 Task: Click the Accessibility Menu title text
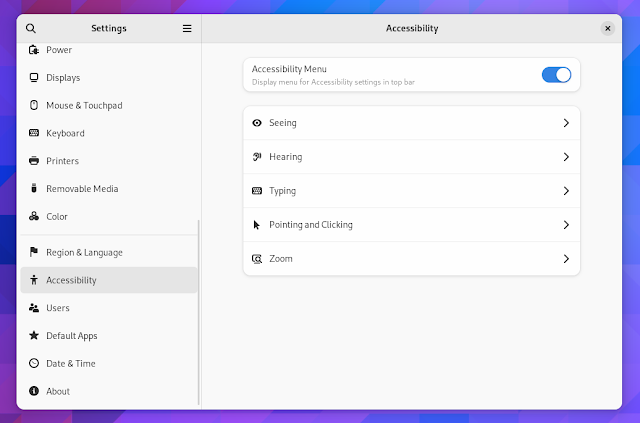[x=289, y=69]
